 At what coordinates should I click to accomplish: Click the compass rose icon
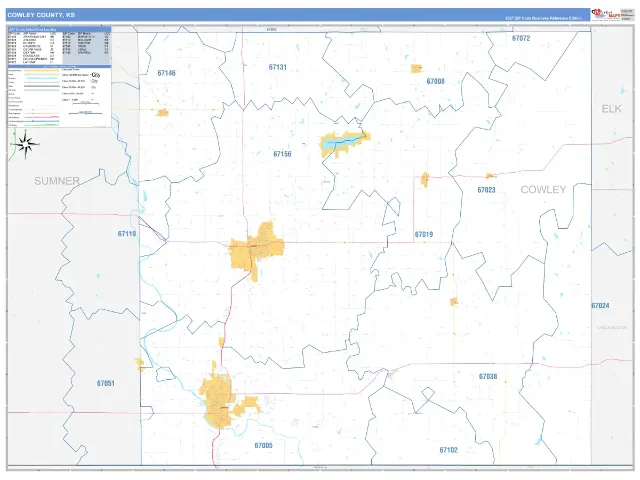point(25,144)
